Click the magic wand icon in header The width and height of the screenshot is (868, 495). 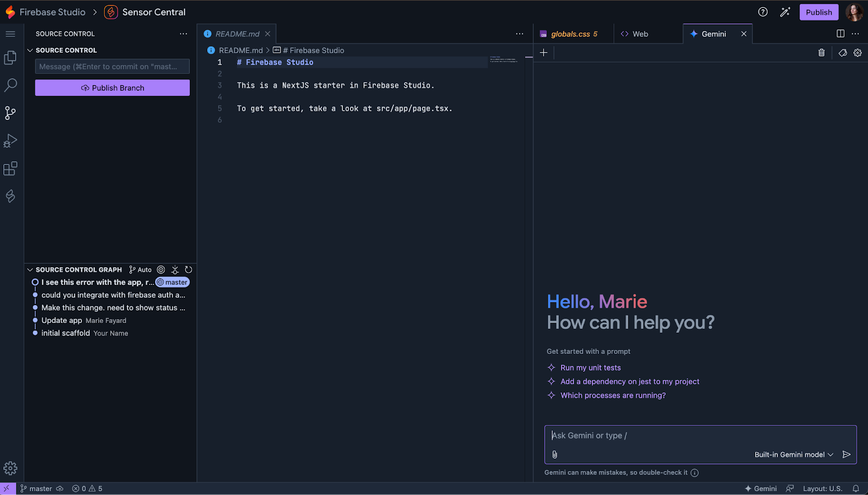785,12
